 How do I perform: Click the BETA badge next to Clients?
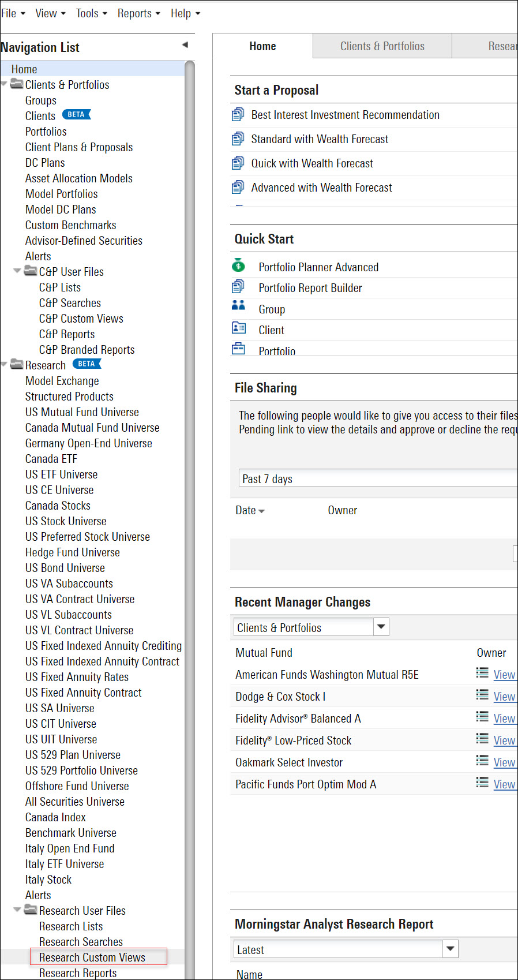(x=76, y=114)
